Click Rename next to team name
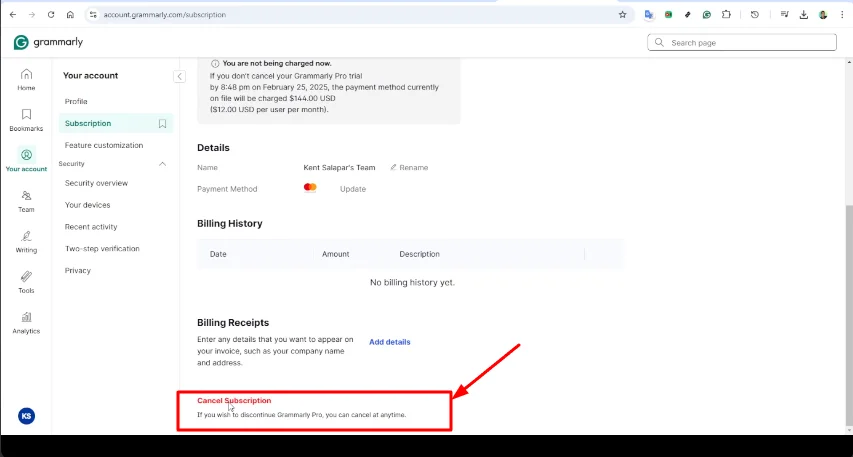The height and width of the screenshot is (457, 853). click(409, 168)
